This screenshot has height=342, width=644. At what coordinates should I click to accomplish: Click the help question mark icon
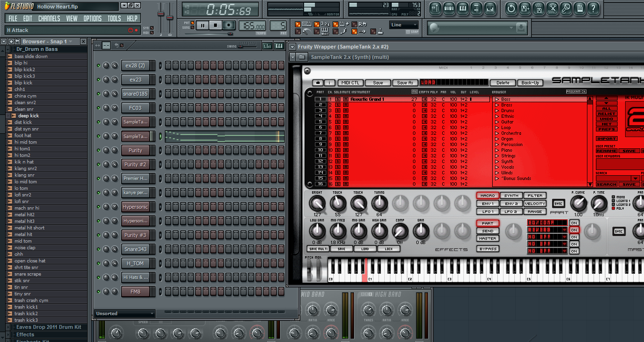pos(594,8)
